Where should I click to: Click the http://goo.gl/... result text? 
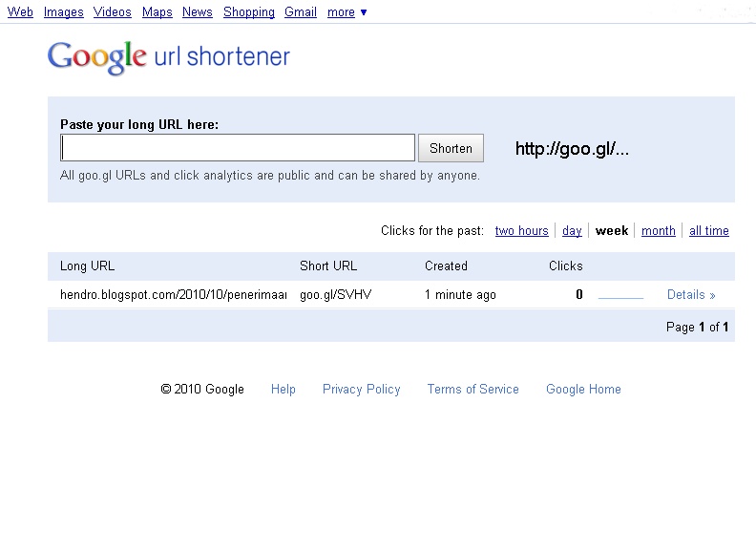(x=573, y=149)
